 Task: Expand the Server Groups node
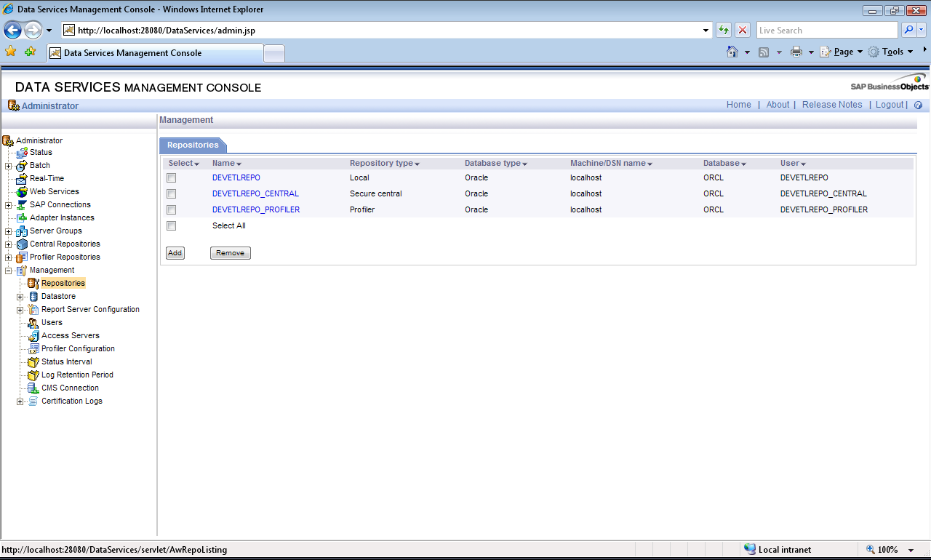[9, 231]
